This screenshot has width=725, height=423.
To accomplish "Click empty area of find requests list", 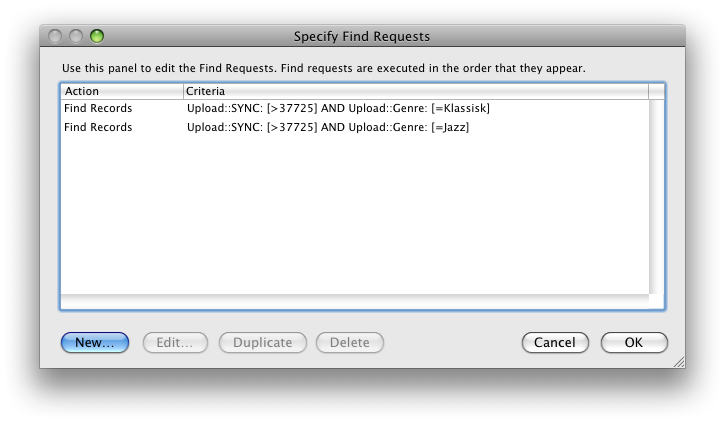I will 355,215.
